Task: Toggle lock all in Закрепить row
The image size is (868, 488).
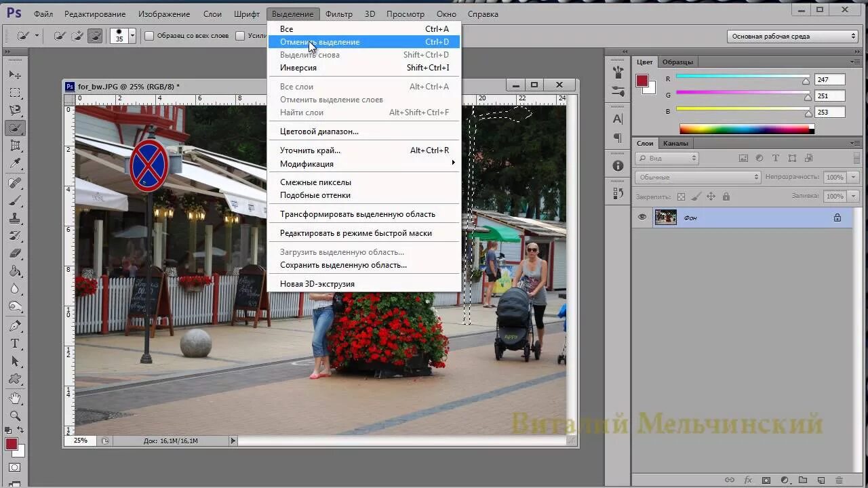Action: pyautogui.click(x=726, y=197)
